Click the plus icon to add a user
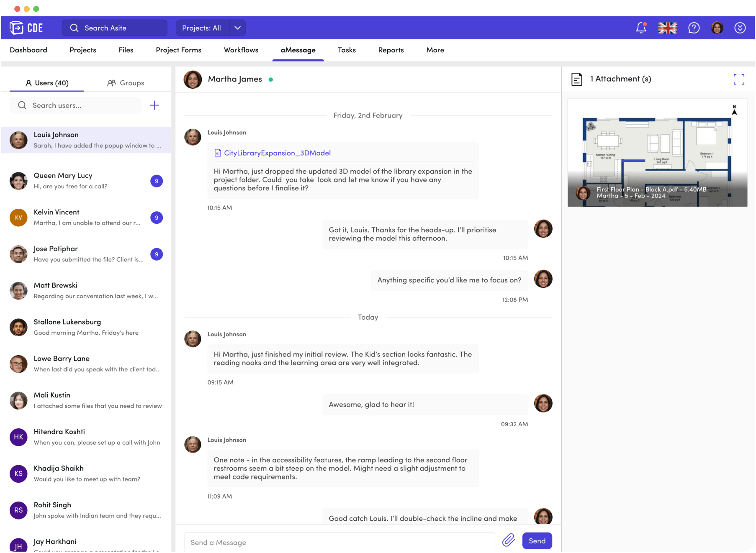The height and width of the screenshot is (553, 756). coord(154,105)
